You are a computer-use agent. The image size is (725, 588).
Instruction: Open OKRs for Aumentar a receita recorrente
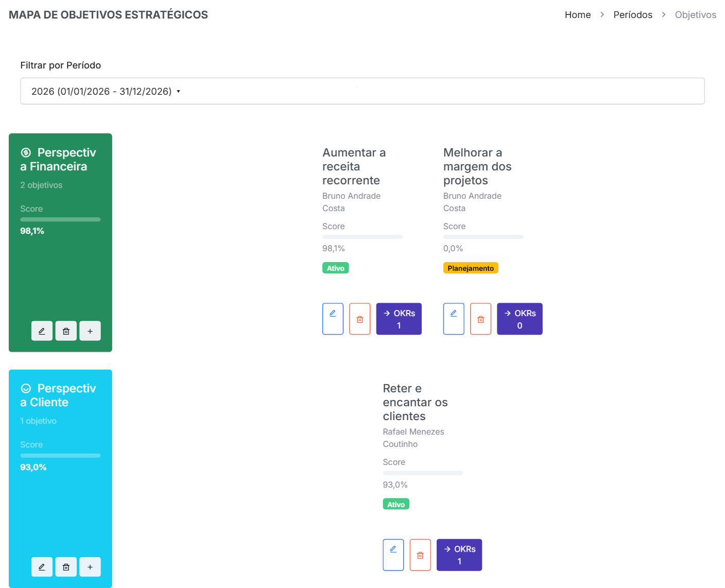pyautogui.click(x=399, y=319)
